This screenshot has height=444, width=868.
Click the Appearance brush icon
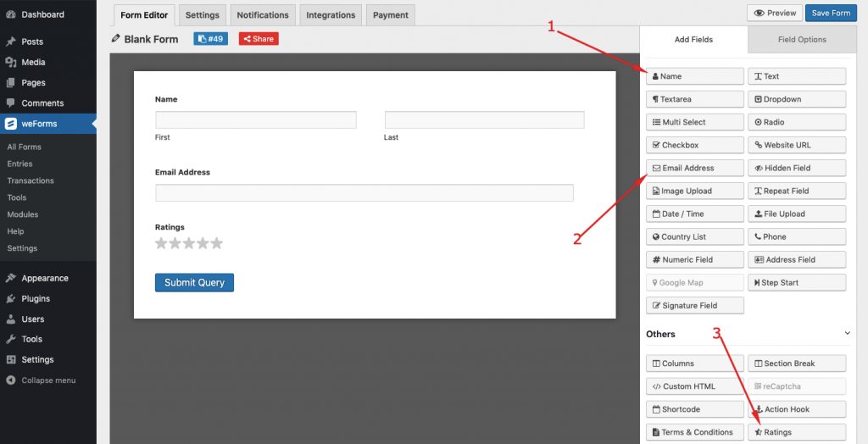[x=10, y=278]
